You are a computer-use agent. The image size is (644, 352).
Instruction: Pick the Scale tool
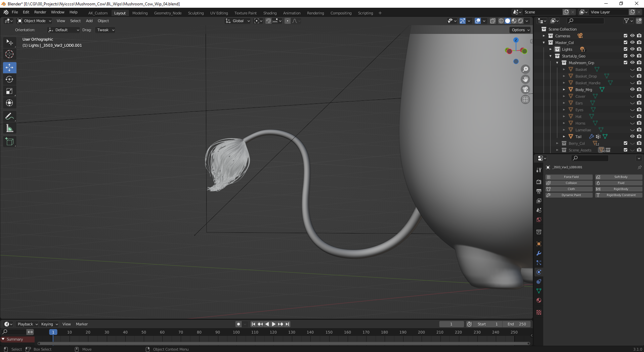point(9,91)
